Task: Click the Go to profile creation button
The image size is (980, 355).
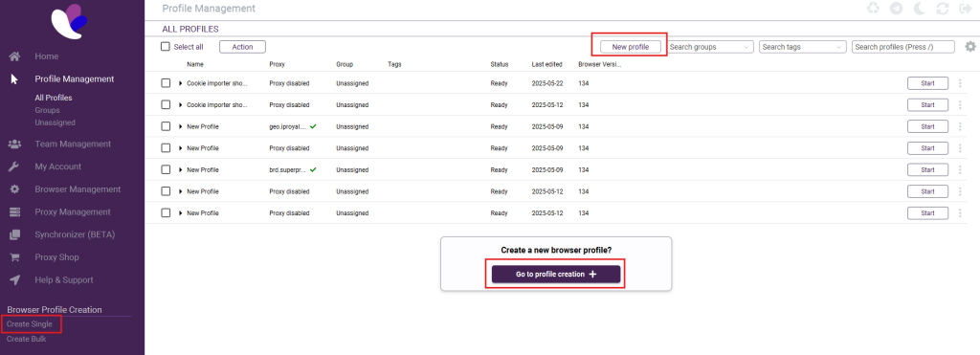Action: 556,275
